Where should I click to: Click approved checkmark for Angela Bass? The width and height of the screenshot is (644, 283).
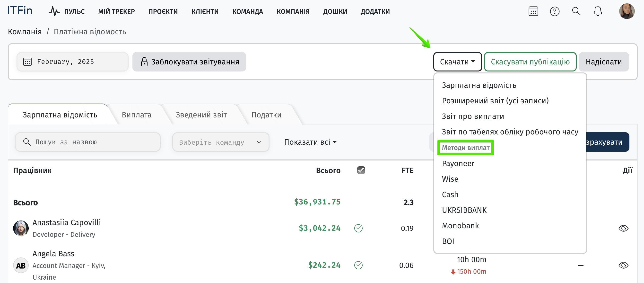click(x=358, y=265)
